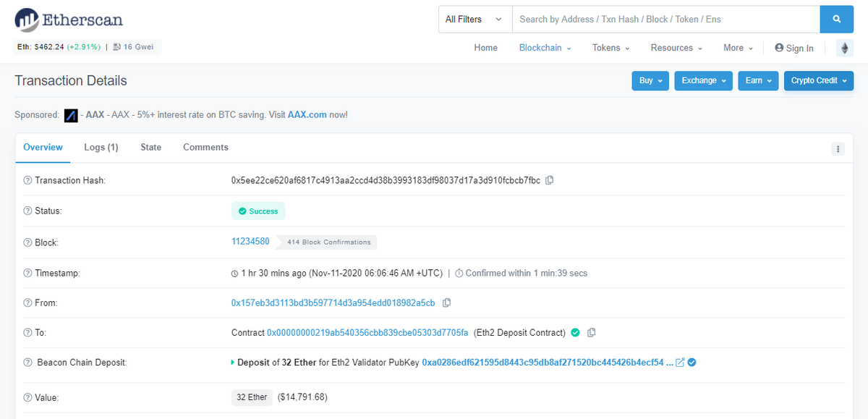Click help icon beside To
This screenshot has height=419, width=868.
click(27, 333)
